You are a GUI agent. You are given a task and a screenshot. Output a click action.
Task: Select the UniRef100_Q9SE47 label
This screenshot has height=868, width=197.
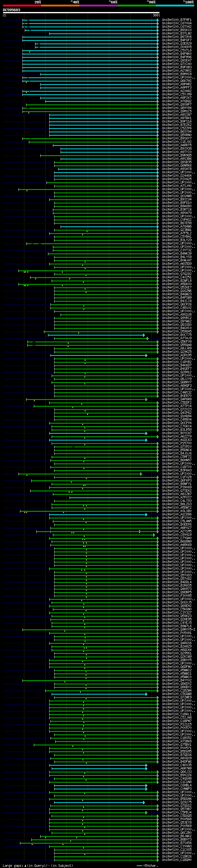pyautogui.click(x=177, y=61)
